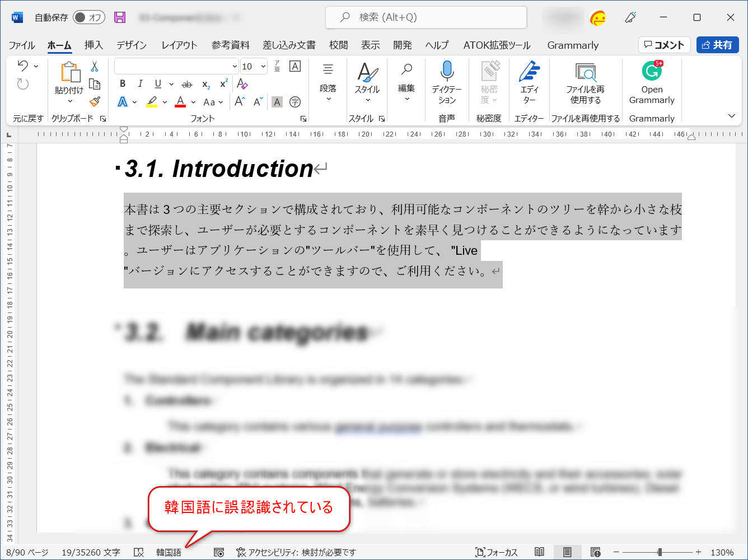Switch to 校閲 tab
This screenshot has height=560, width=748.
click(x=338, y=45)
